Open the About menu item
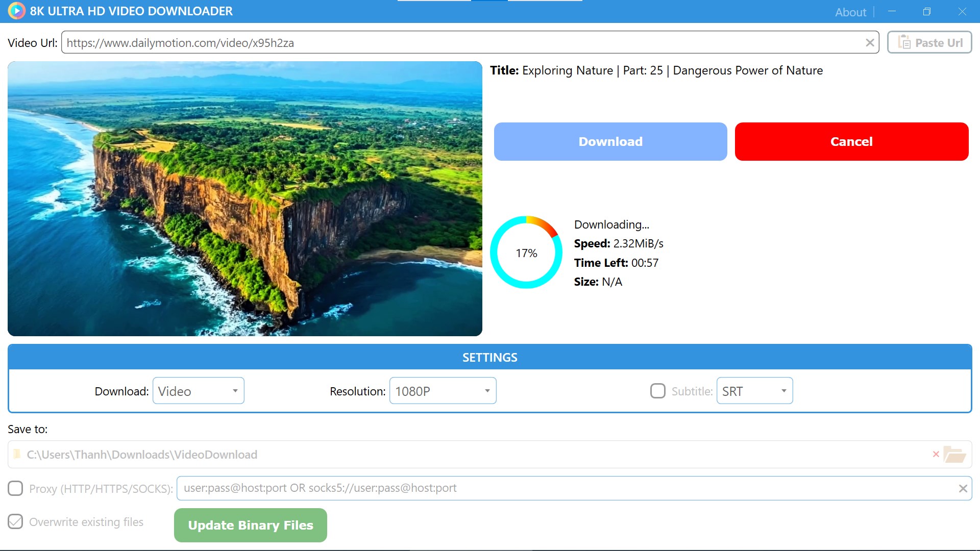Screen dimensions: 980x551 pyautogui.click(x=850, y=12)
